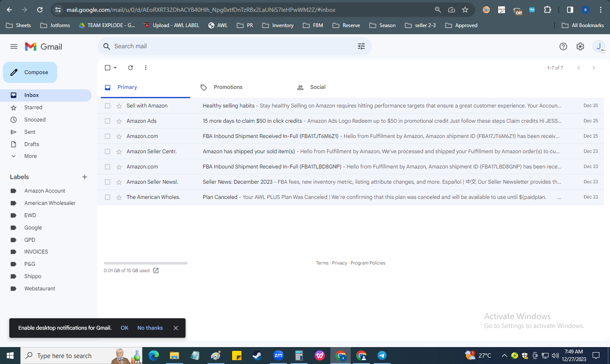This screenshot has width=610, height=364.
Task: Bookmark this page star icon
Action: click(x=465, y=10)
